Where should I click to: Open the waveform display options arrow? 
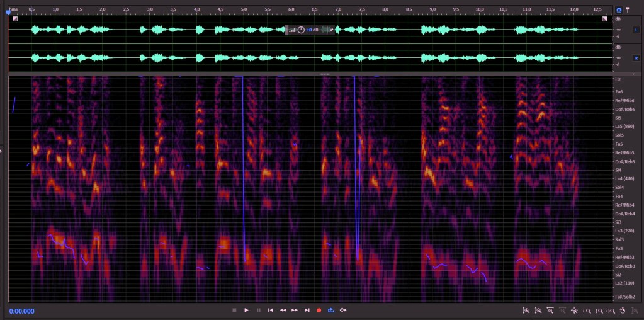tap(633, 74)
